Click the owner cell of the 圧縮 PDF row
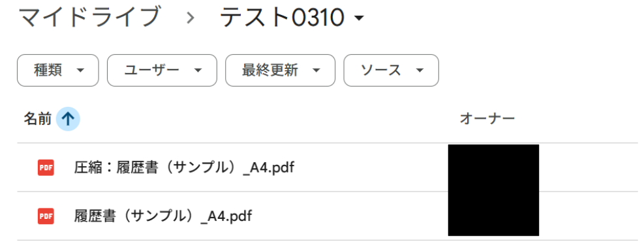The width and height of the screenshot is (644, 243). [493, 167]
